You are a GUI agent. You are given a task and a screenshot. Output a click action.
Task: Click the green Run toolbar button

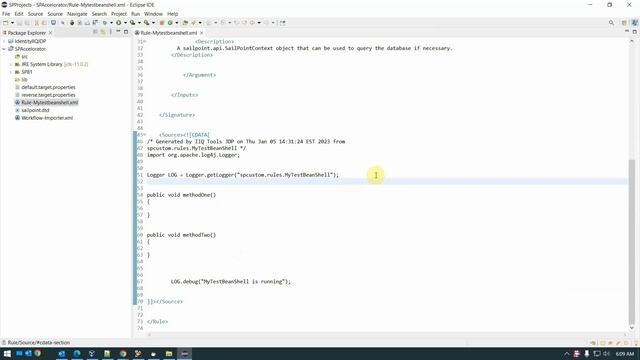tap(118, 23)
